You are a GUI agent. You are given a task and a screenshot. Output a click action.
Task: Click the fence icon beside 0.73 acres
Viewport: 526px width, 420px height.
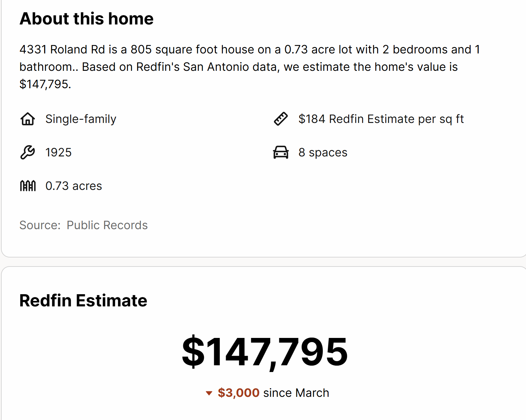28,186
